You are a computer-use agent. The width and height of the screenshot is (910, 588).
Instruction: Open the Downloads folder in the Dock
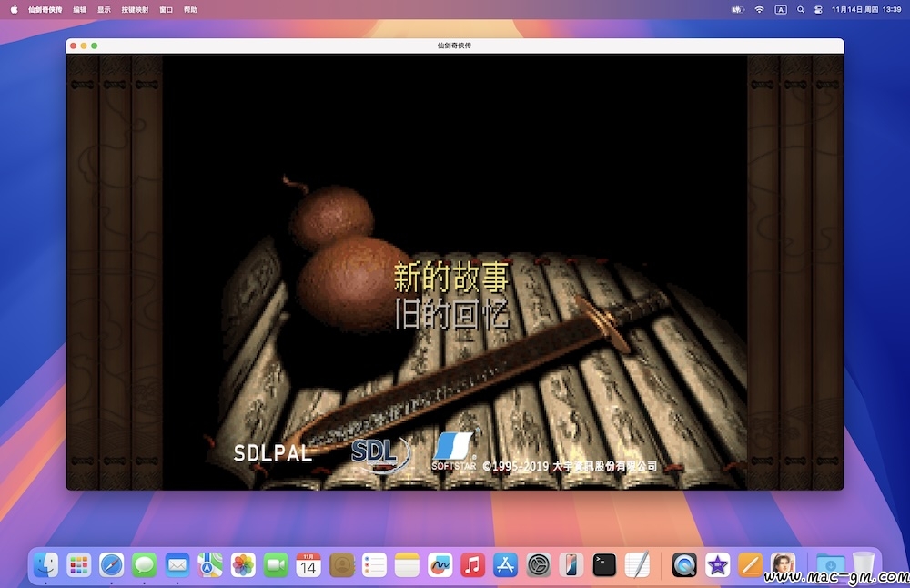click(x=831, y=564)
